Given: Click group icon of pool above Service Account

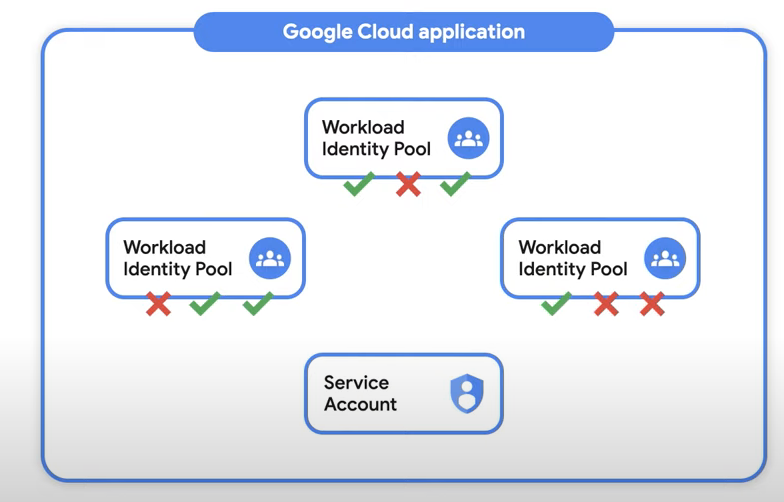Looking at the screenshot, I should click(468, 138).
